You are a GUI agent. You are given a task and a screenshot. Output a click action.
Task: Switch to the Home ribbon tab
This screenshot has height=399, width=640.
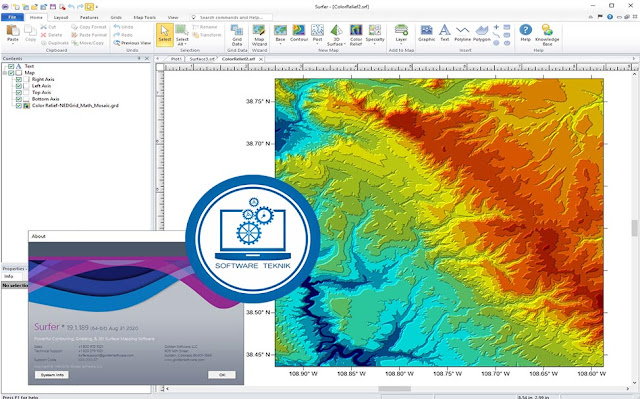tap(36, 18)
